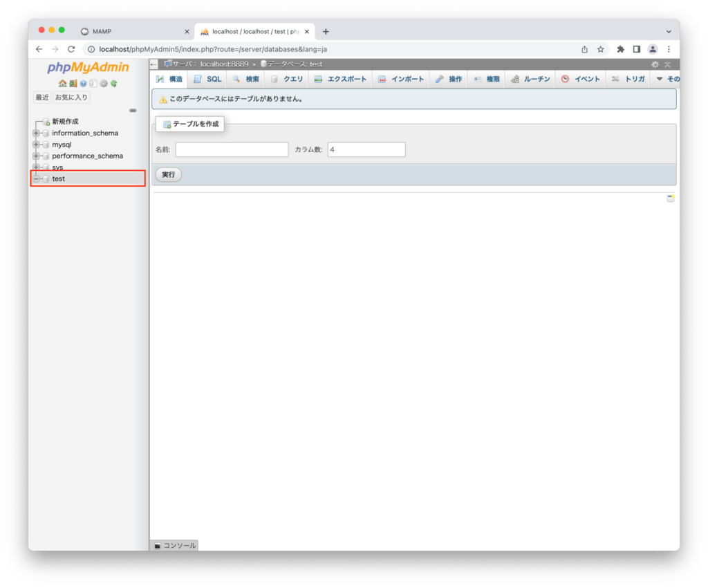Open the エクスポート tab
708x588 pixels.
(x=340, y=80)
